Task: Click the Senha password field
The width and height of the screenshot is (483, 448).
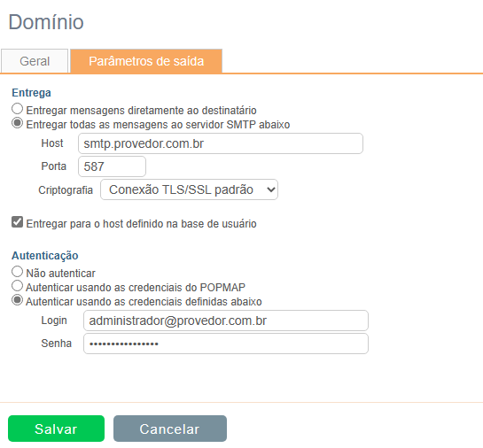Action: coord(226,344)
